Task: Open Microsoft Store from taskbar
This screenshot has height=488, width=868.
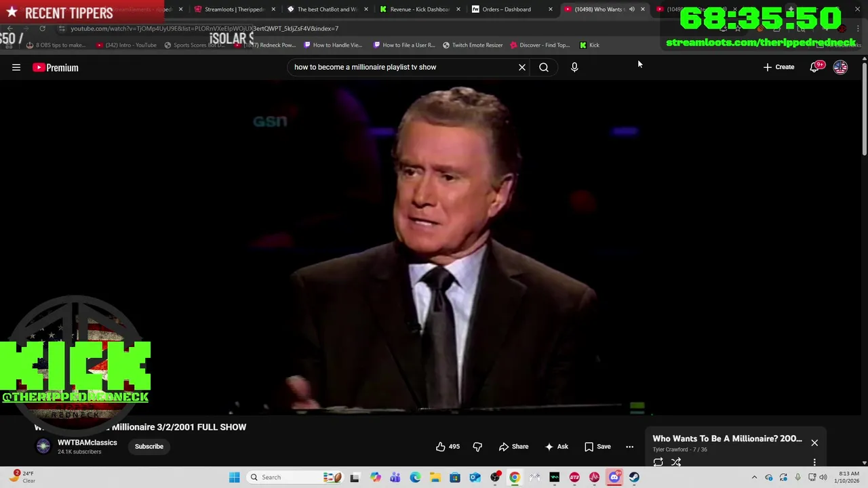Action: 455,477
